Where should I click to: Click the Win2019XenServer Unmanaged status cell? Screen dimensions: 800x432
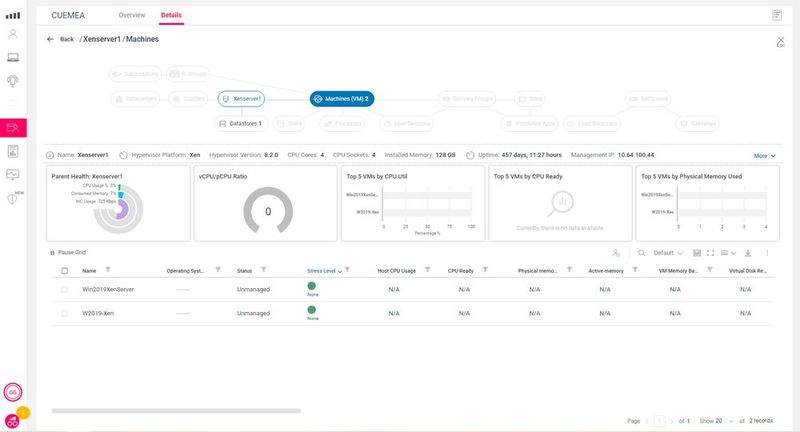click(253, 290)
